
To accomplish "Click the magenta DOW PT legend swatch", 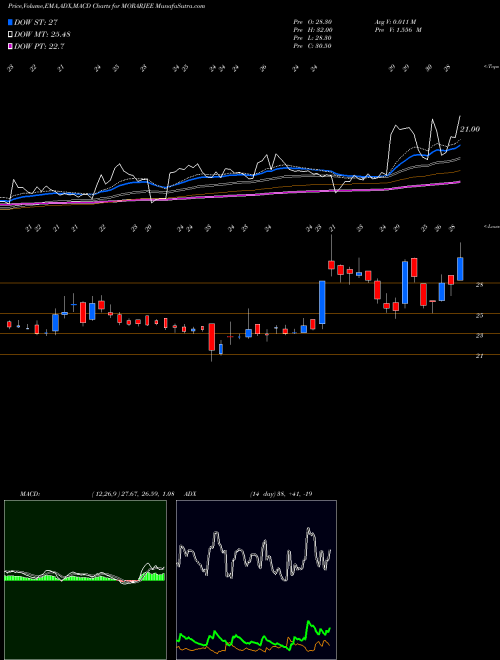I will 11,46.
